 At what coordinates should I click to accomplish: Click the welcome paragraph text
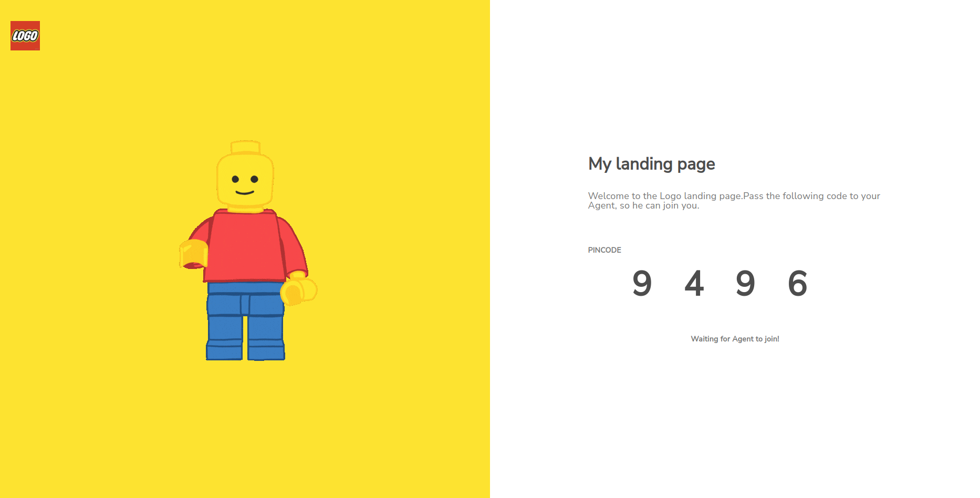coord(734,201)
